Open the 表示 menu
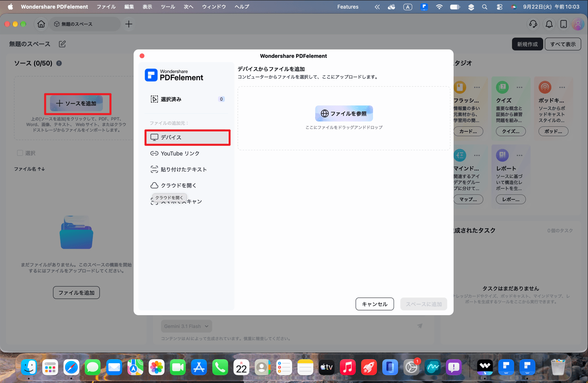The image size is (588, 383). pyautogui.click(x=147, y=7)
